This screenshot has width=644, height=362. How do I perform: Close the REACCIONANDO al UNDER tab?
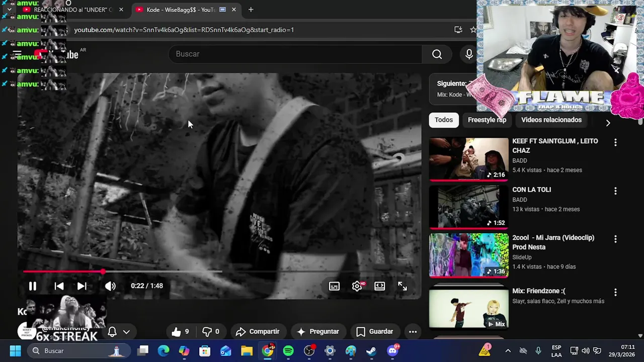pos(121,10)
